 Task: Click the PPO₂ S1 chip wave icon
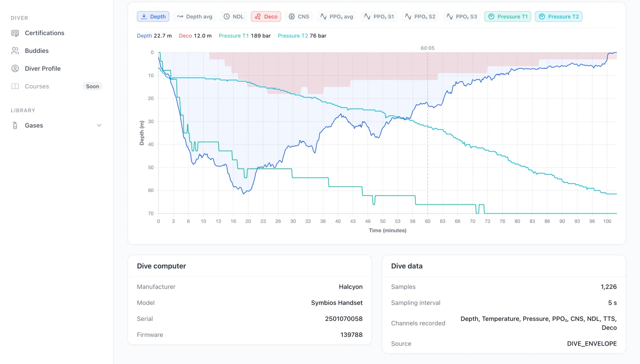pyautogui.click(x=367, y=16)
